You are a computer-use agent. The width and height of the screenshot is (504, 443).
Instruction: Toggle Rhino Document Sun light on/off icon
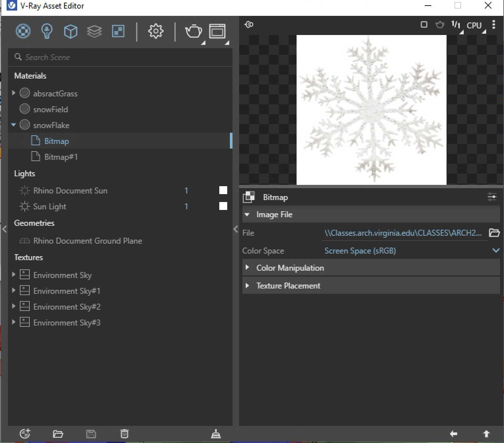click(x=24, y=190)
